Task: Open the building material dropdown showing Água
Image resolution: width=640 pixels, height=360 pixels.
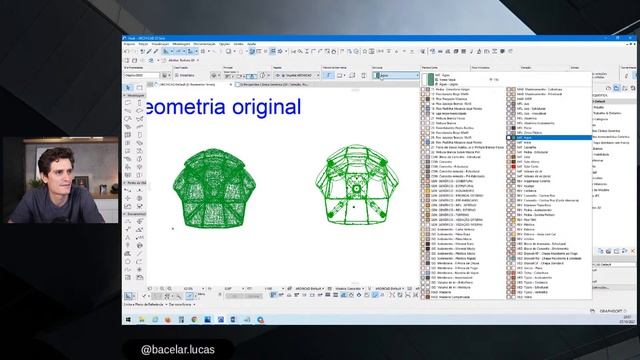Action: [396, 76]
